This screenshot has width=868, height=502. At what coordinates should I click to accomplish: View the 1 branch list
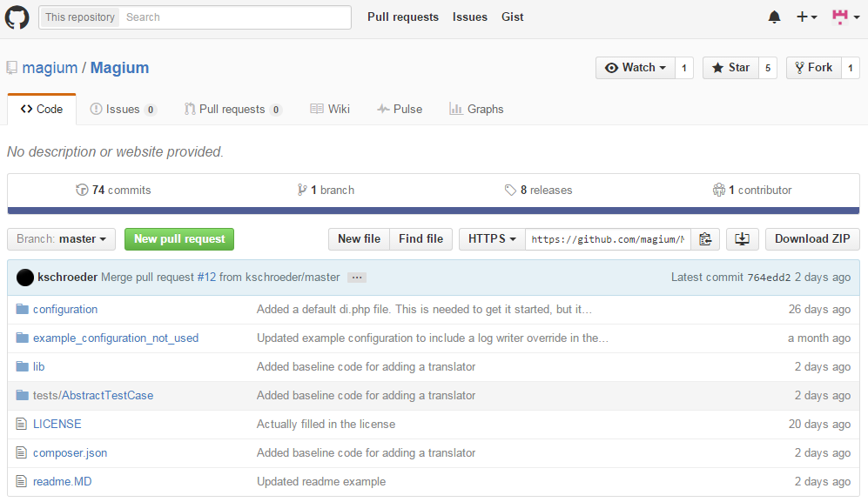326,190
